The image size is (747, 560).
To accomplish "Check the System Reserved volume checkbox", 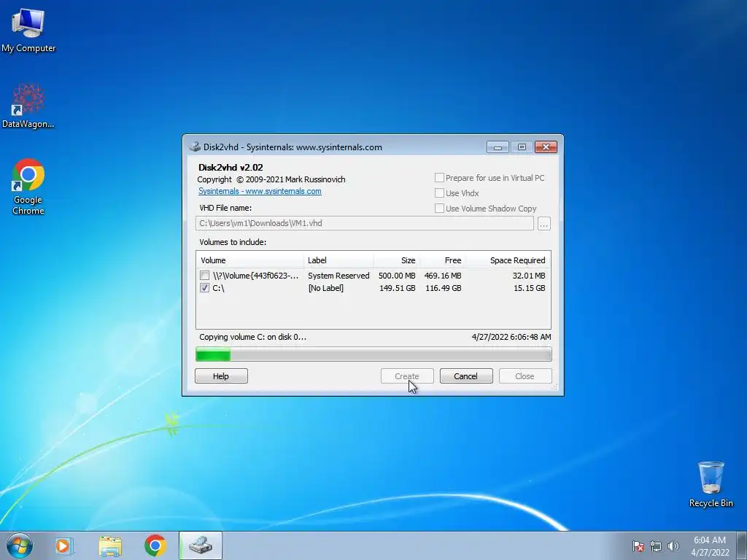I will [204, 275].
